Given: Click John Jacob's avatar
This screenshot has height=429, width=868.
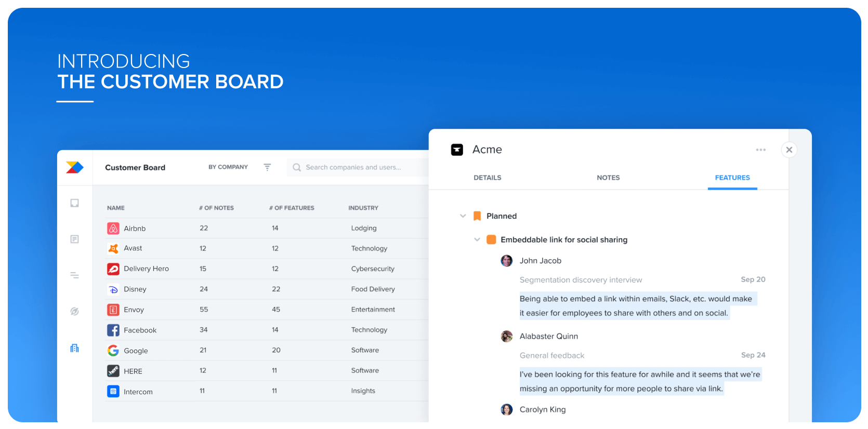Looking at the screenshot, I should tap(507, 261).
